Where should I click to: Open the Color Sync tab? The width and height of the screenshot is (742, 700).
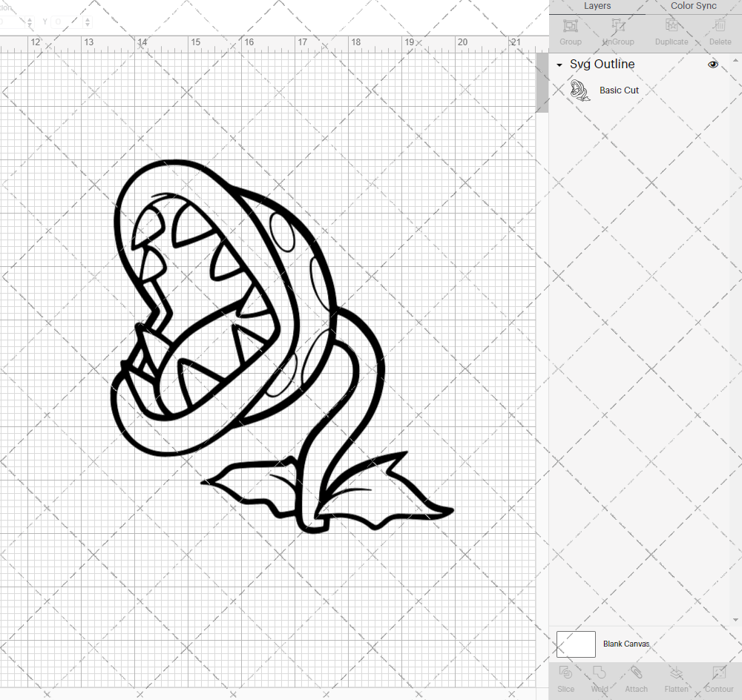[693, 6]
